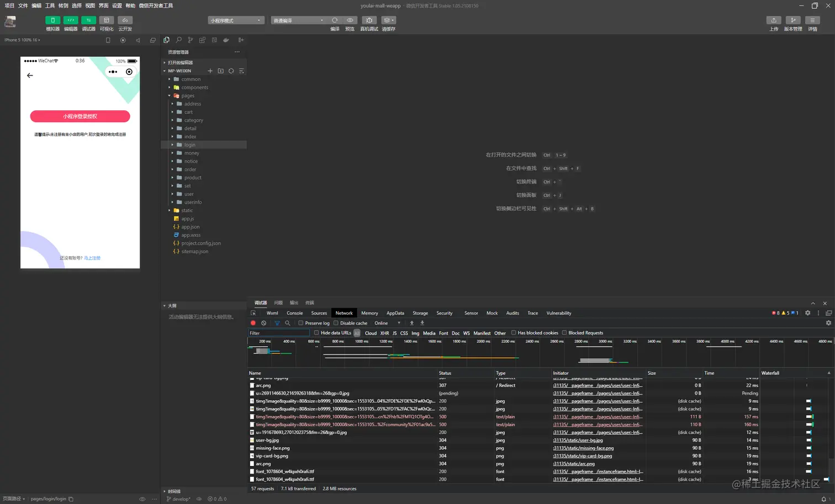The image size is (835, 504).
Task: Open 版本管理 version control icon
Action: point(793,20)
